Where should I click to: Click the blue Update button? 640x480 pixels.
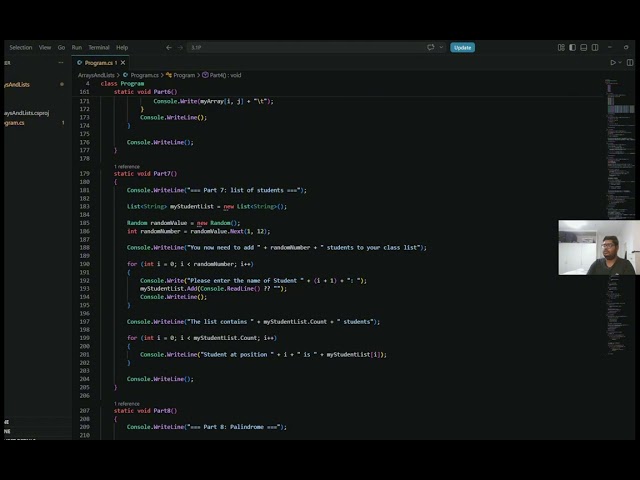click(x=462, y=47)
